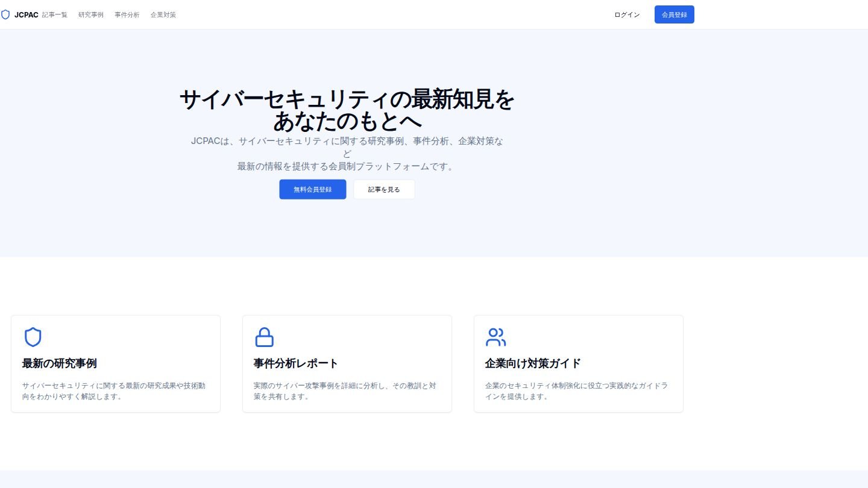Click the users icon in 企業向け対策ガイド card
The height and width of the screenshot is (488, 868).
495,337
